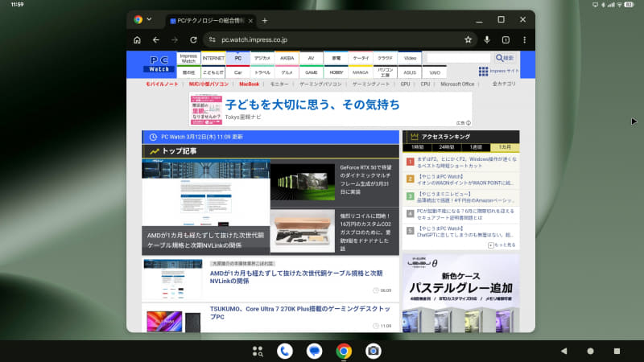
Task: Bookmark this page with the star icon
Action: [468, 39]
